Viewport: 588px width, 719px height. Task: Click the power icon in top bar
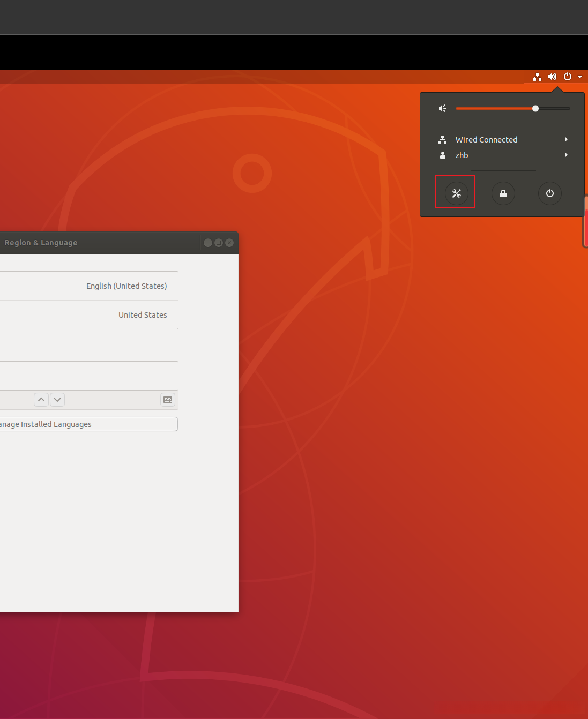[x=568, y=77]
